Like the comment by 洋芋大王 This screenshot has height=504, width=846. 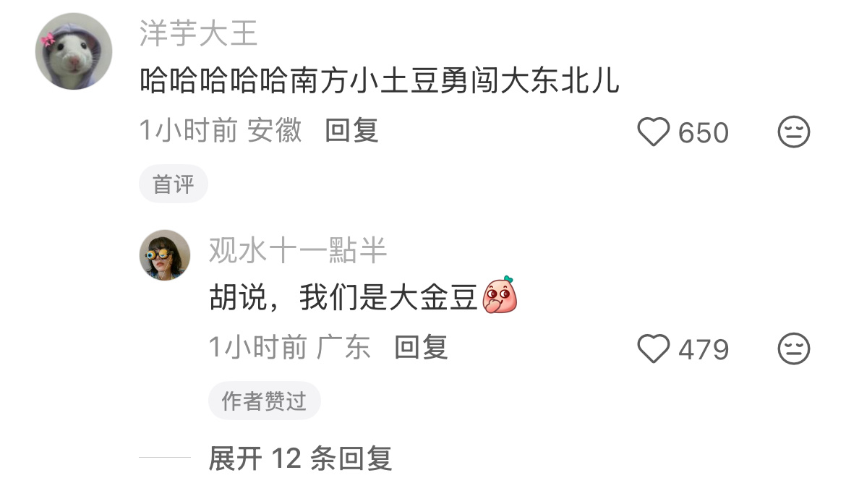654,132
